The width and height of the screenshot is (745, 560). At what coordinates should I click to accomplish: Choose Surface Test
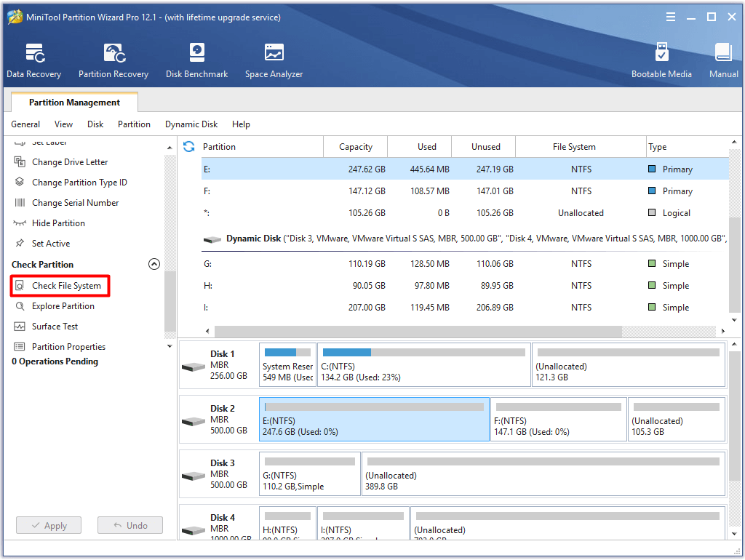[55, 327]
